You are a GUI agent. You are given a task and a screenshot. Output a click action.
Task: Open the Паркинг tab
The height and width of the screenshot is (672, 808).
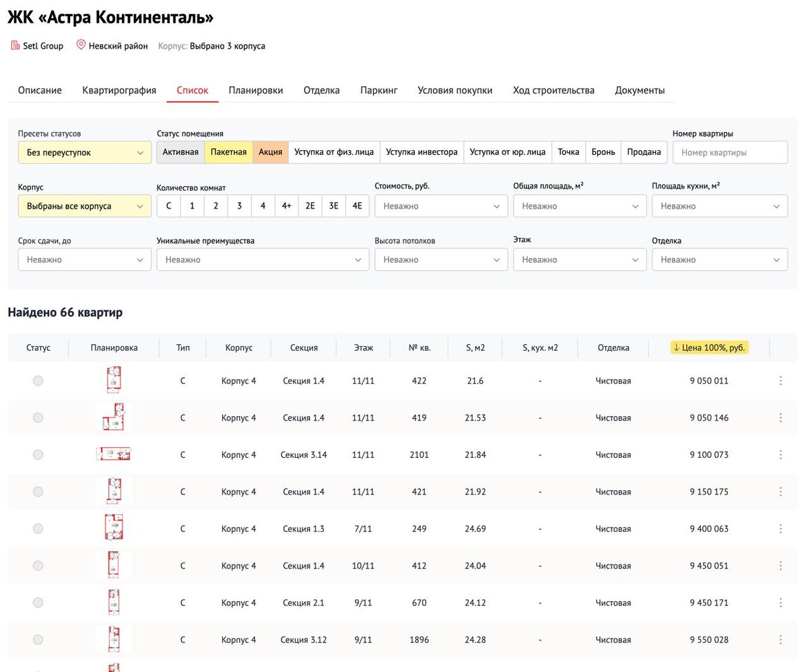(378, 90)
